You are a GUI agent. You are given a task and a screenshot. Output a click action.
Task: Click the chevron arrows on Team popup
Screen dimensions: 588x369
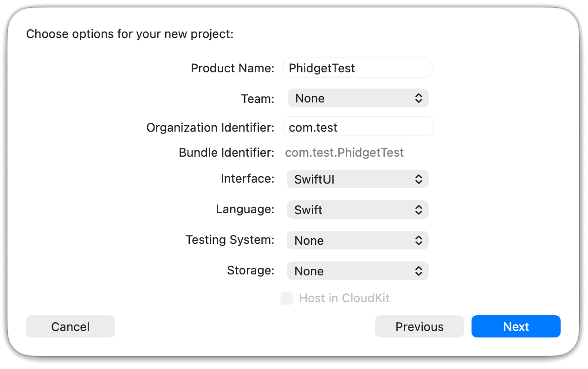click(418, 98)
